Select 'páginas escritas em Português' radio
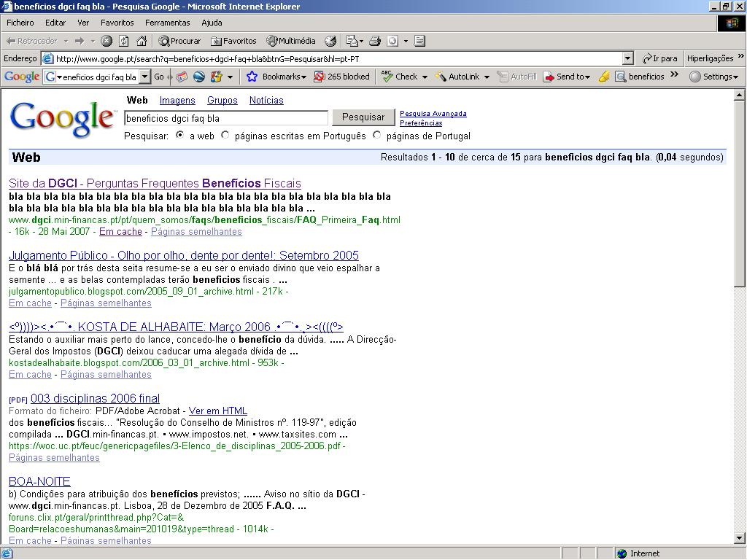This screenshot has height=560, width=747. coord(225,135)
